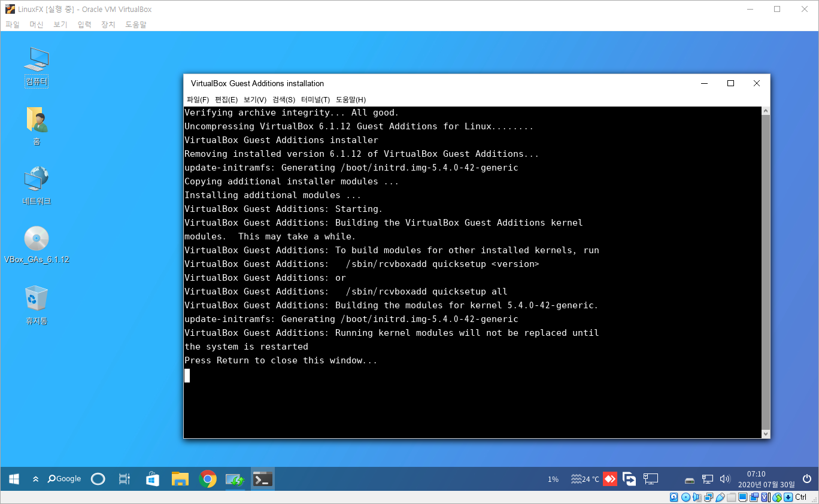Open the 검색(S) menu in the terminal
The height and width of the screenshot is (504, 819).
[x=284, y=100]
